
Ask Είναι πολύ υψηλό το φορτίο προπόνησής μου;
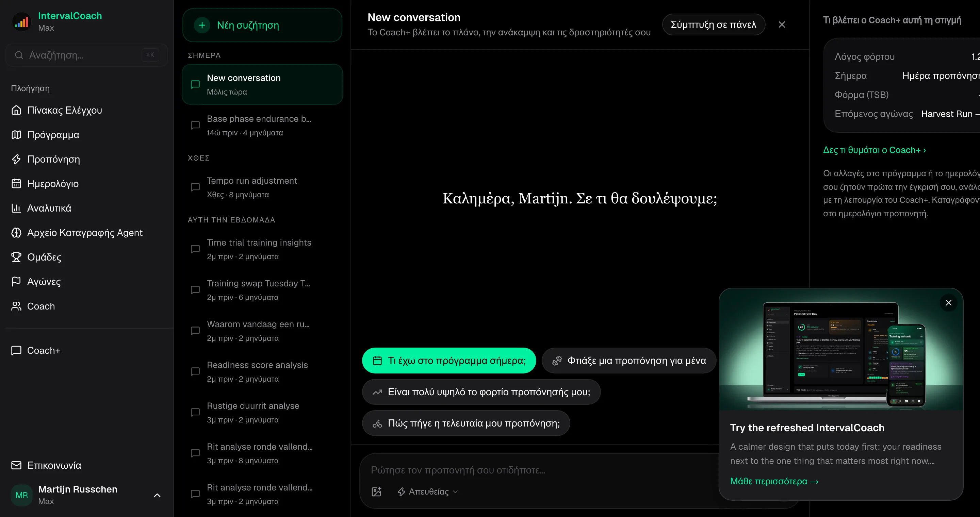[x=481, y=392]
